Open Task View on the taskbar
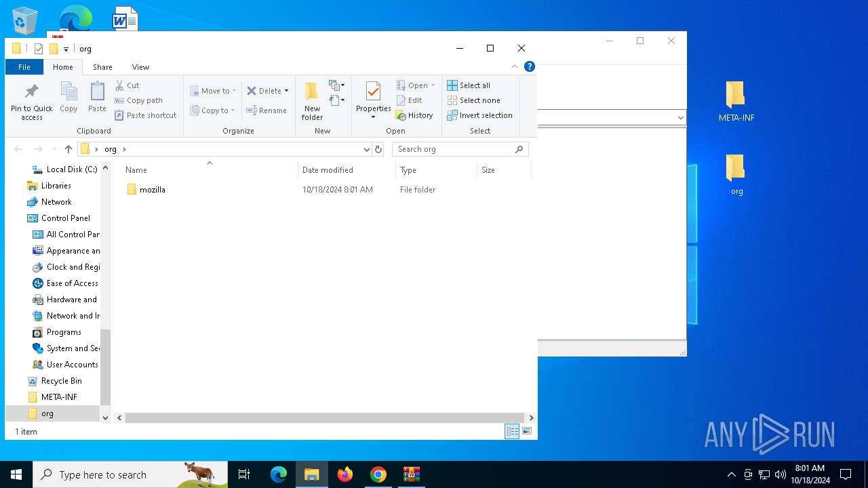The width and height of the screenshot is (868, 488). point(244,474)
